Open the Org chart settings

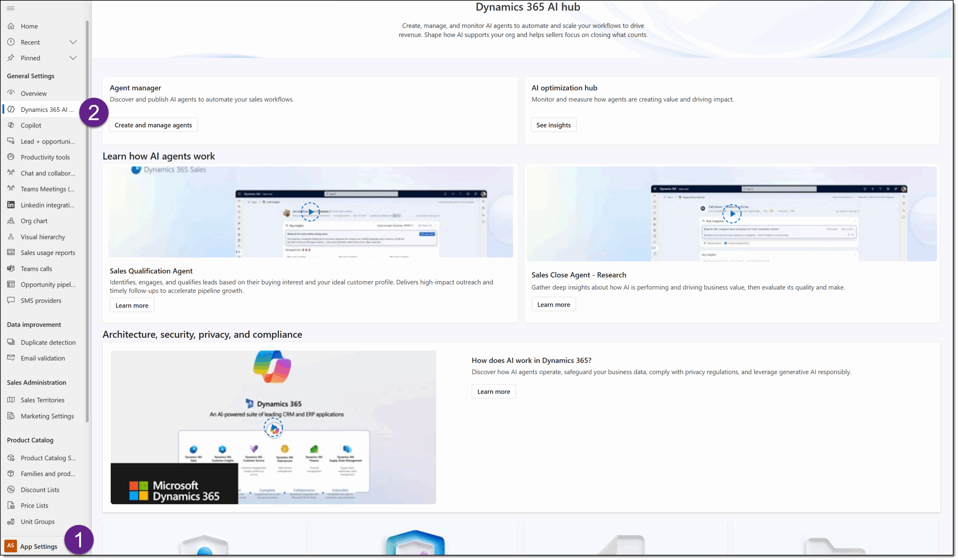click(34, 221)
